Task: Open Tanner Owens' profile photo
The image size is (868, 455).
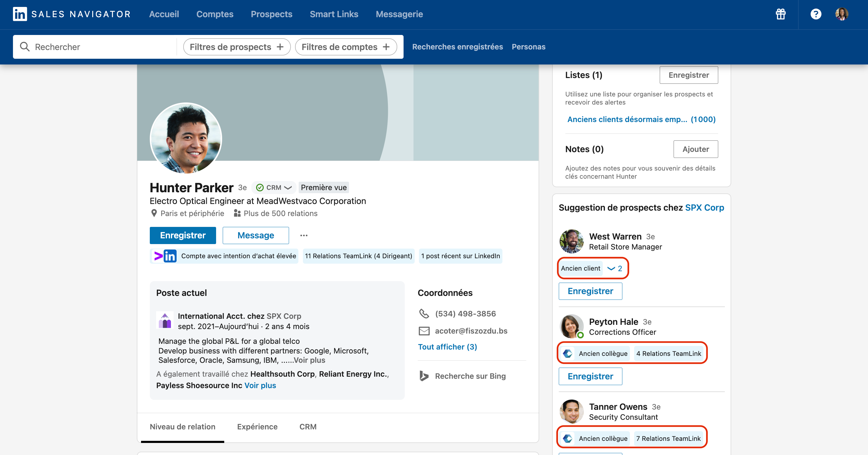Action: pos(571,412)
